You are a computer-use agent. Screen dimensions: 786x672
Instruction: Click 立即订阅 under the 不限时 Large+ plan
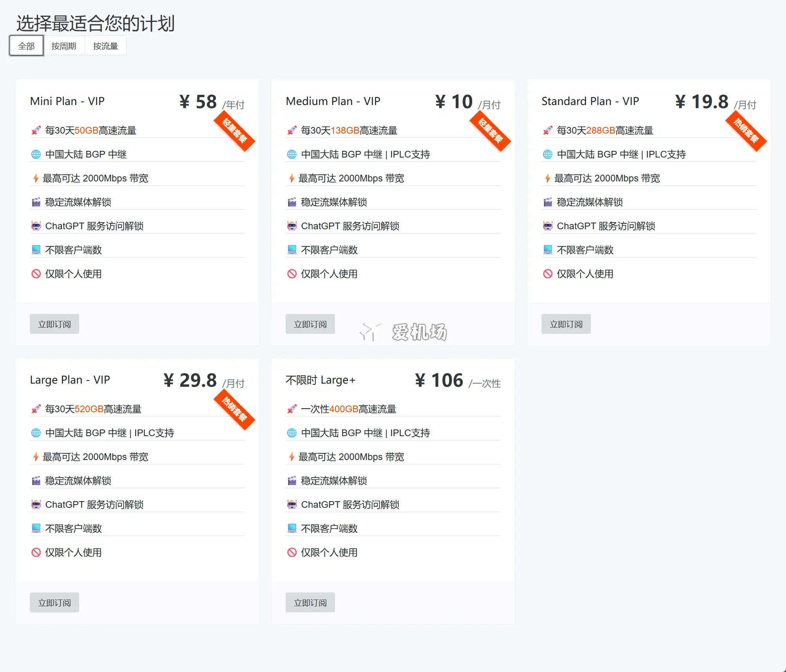tap(310, 602)
